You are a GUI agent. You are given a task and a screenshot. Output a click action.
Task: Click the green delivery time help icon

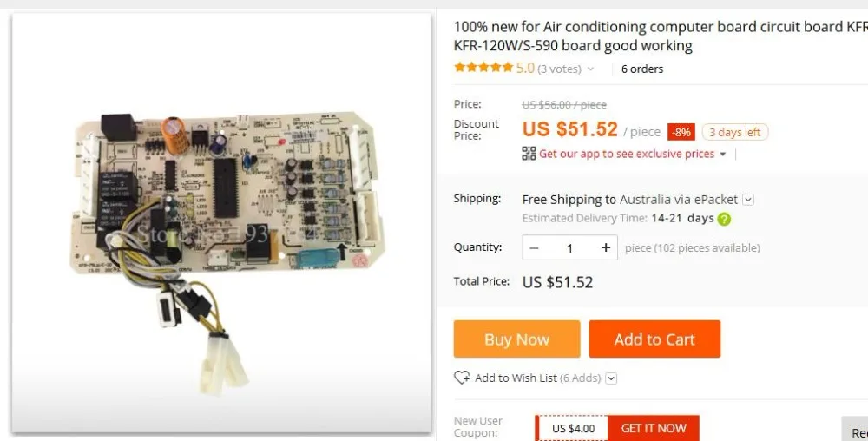coord(724,219)
